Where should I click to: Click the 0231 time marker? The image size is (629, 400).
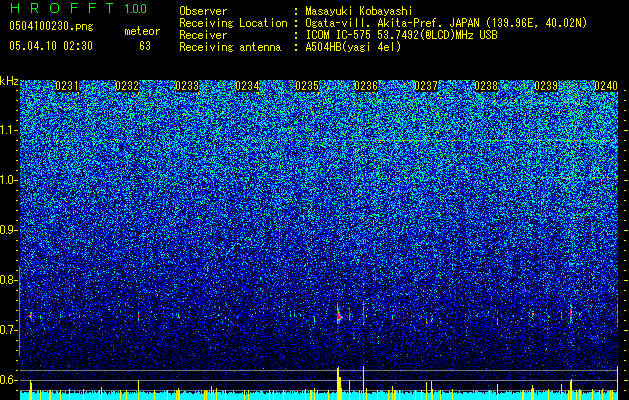tap(67, 86)
